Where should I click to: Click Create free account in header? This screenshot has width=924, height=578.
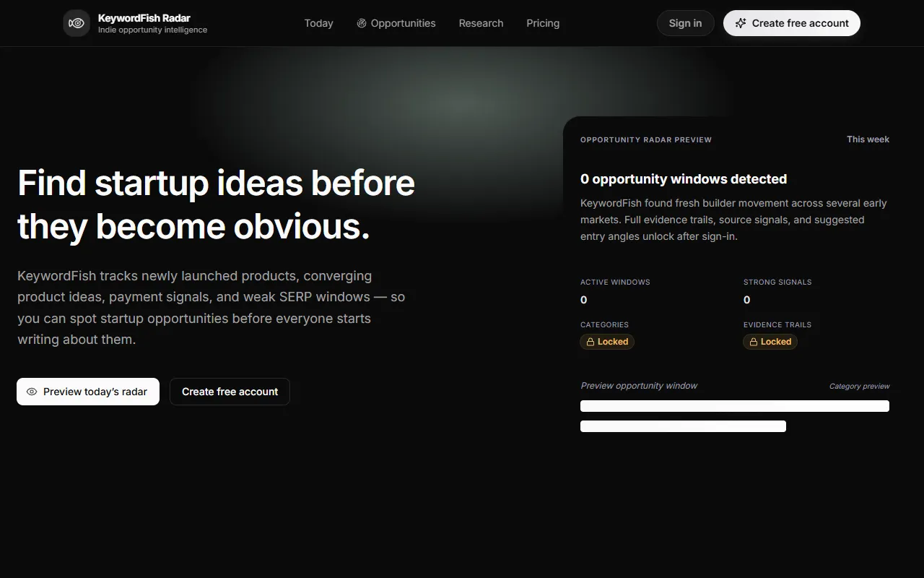tap(792, 23)
